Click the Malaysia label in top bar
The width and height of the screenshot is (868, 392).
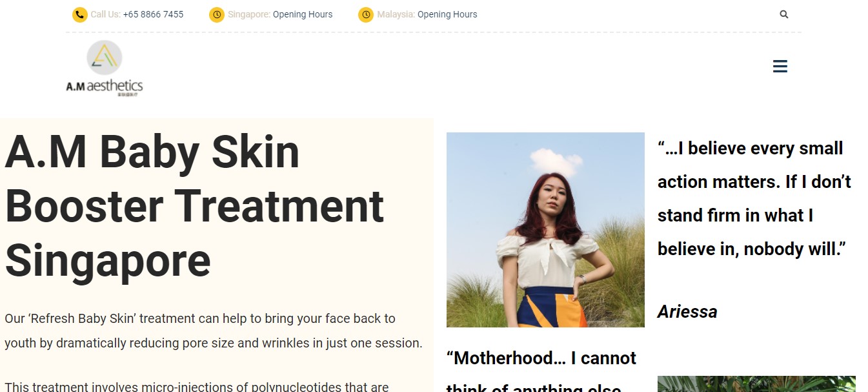[x=396, y=14]
